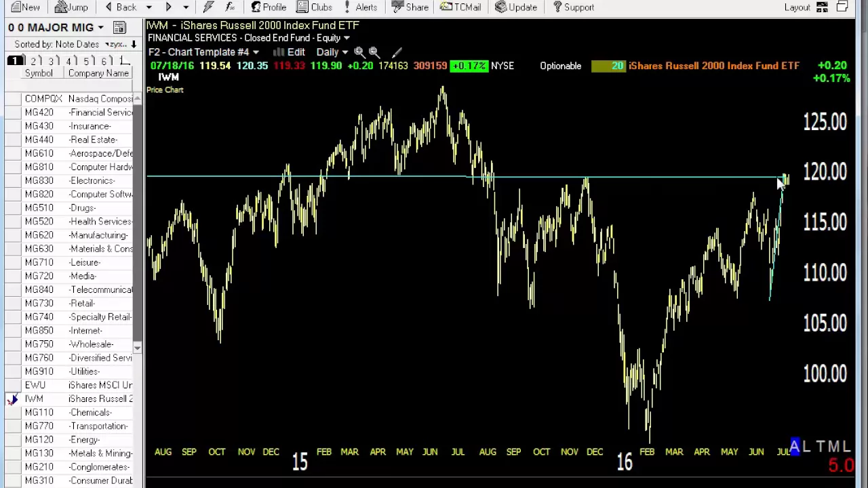Click the watchlist calculator icon
The image size is (868, 488).
(119, 27)
